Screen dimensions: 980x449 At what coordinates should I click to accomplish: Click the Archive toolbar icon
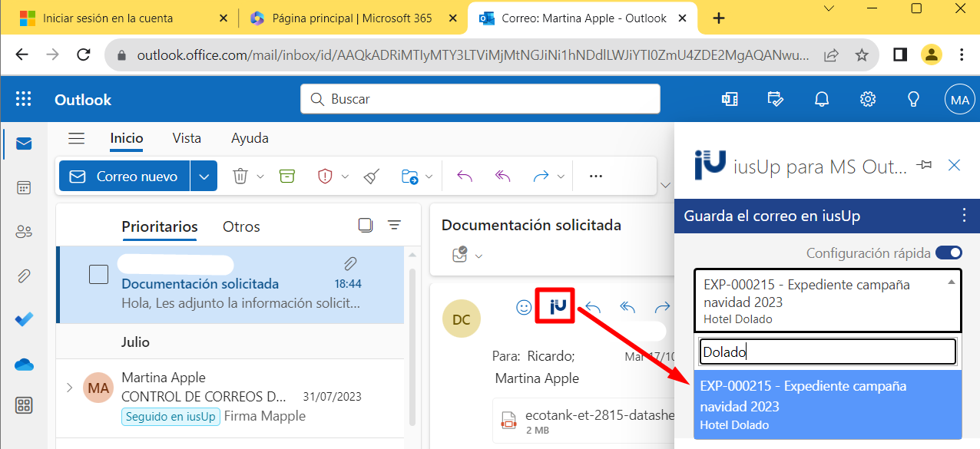(x=286, y=176)
